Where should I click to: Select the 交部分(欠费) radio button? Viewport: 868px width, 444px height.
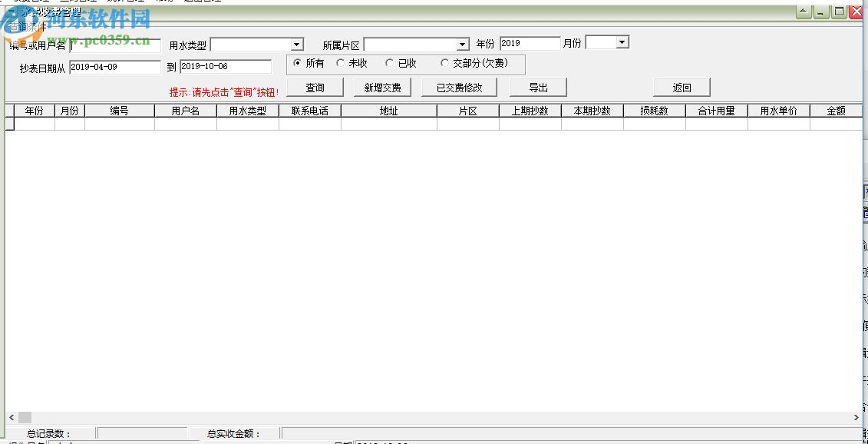pos(444,63)
